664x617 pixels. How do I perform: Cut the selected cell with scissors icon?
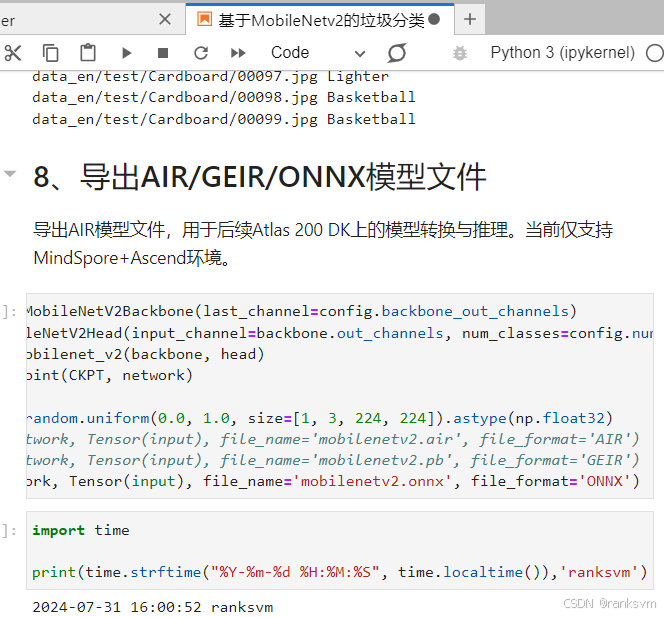pyautogui.click(x=13, y=53)
